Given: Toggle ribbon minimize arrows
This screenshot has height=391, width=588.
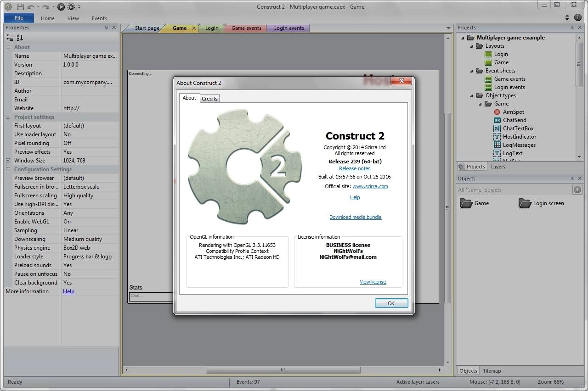Looking at the screenshot, I should tap(567, 17).
